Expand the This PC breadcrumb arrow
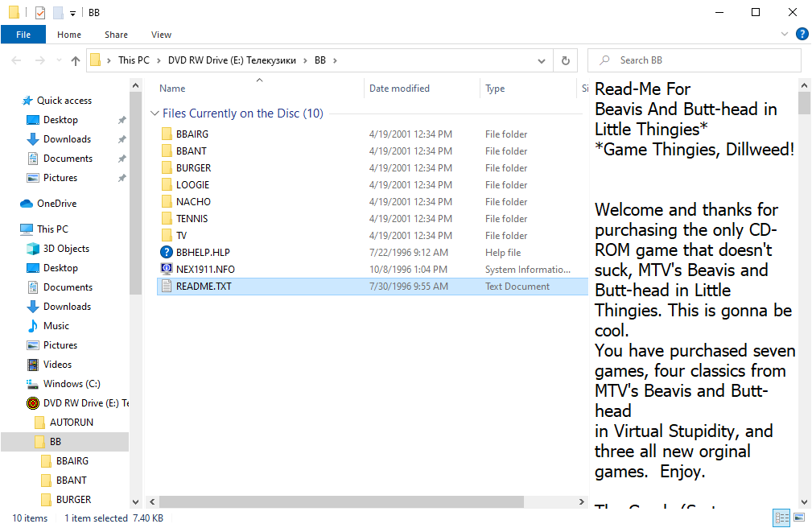812x528 pixels. pyautogui.click(x=158, y=60)
